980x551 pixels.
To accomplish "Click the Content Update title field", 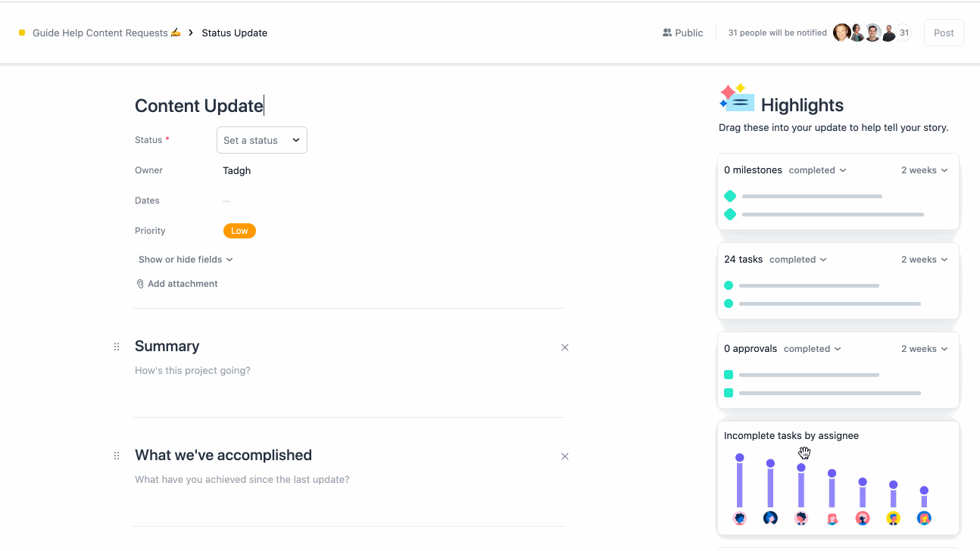I will tap(198, 105).
